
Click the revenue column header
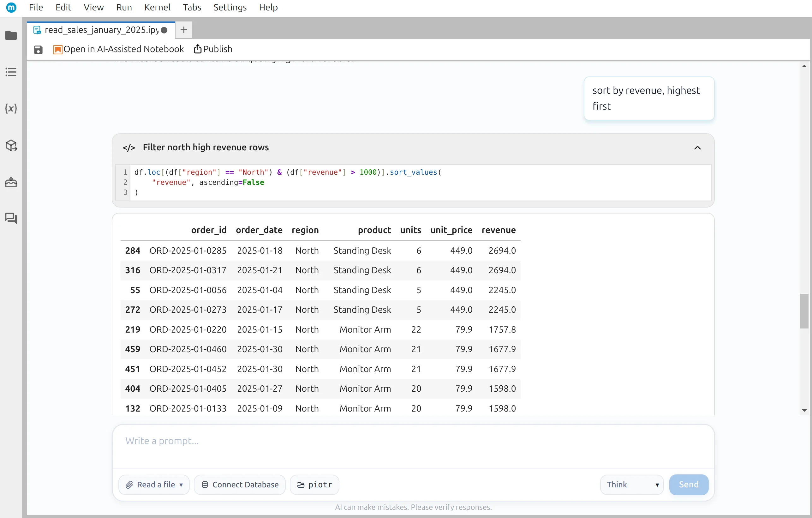[x=499, y=230]
